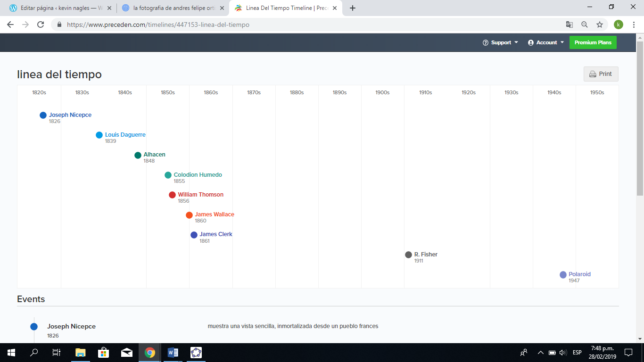Click the browser reload icon
This screenshot has width=644, height=362.
(x=41, y=25)
